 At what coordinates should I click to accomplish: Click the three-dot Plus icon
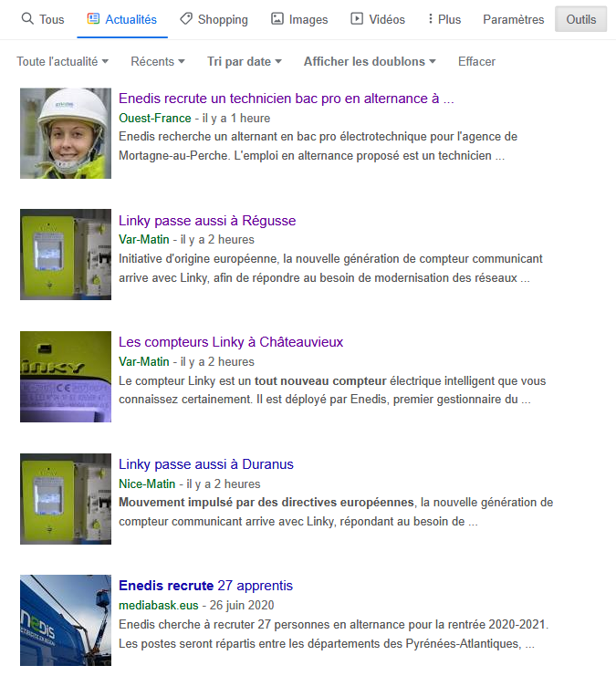(x=430, y=19)
